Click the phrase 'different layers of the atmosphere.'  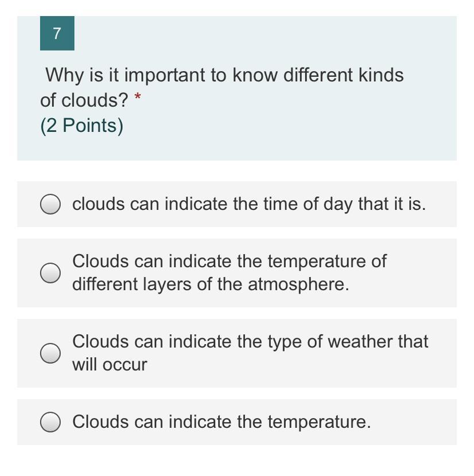click(x=210, y=284)
